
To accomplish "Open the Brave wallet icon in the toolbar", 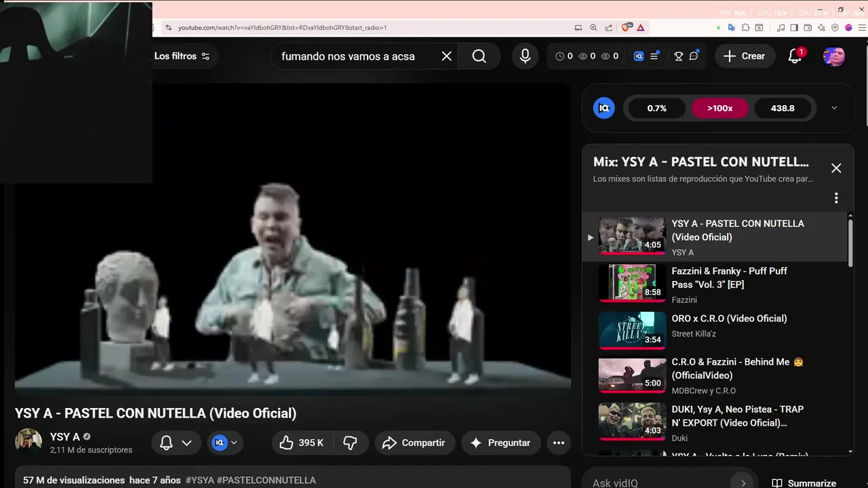I will pyautogui.click(x=808, y=28).
